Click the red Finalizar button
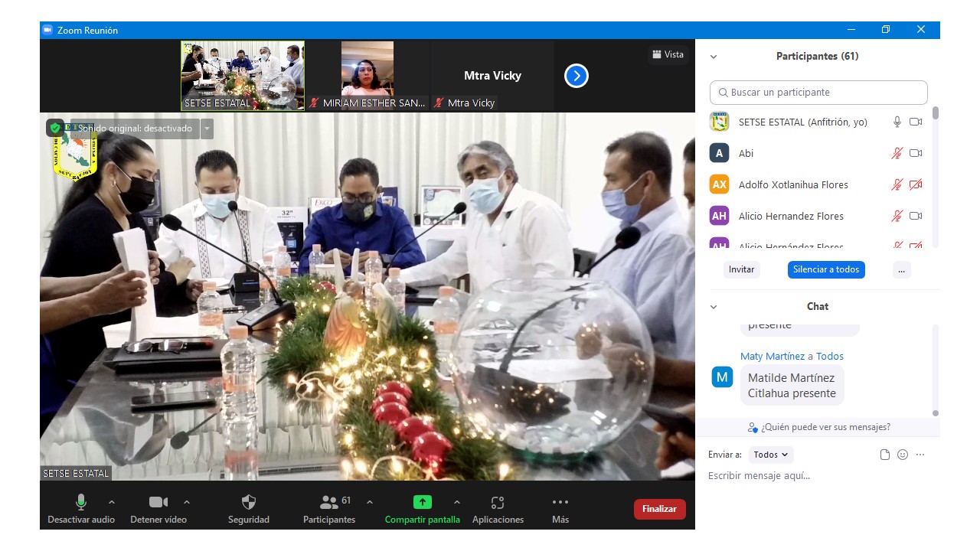The image size is (980, 551). click(x=659, y=509)
